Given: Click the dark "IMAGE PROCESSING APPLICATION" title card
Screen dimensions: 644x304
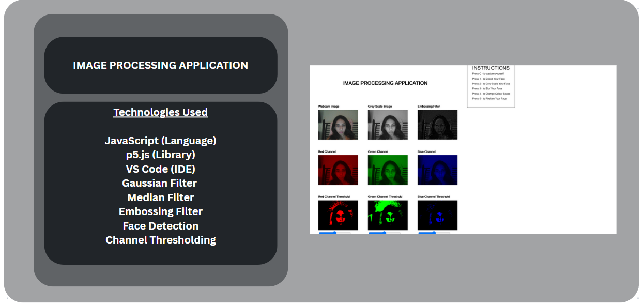Looking at the screenshot, I should tap(161, 65).
